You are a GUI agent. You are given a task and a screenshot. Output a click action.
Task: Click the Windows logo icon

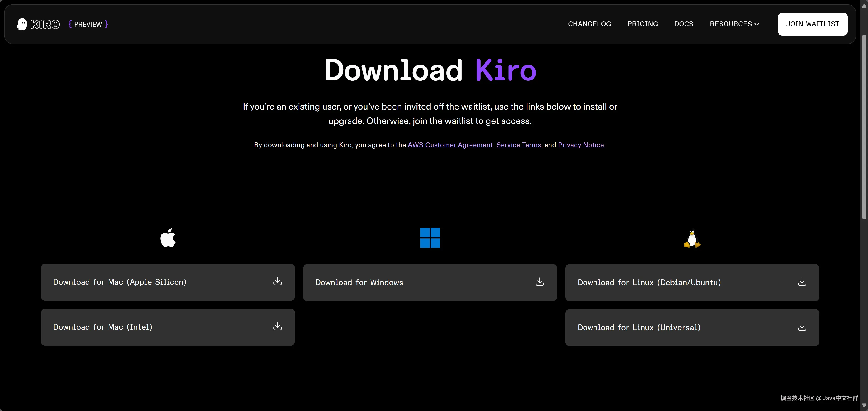point(430,238)
